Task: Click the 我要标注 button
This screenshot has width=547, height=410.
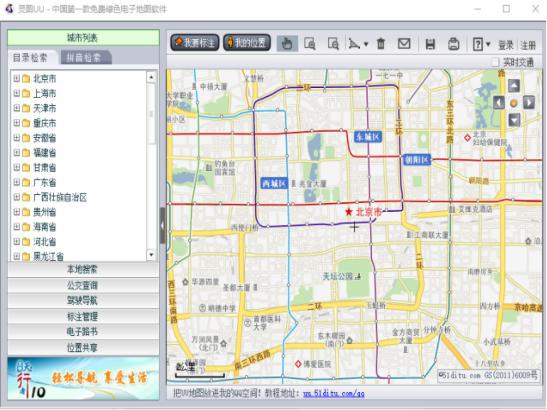Action: (x=195, y=43)
